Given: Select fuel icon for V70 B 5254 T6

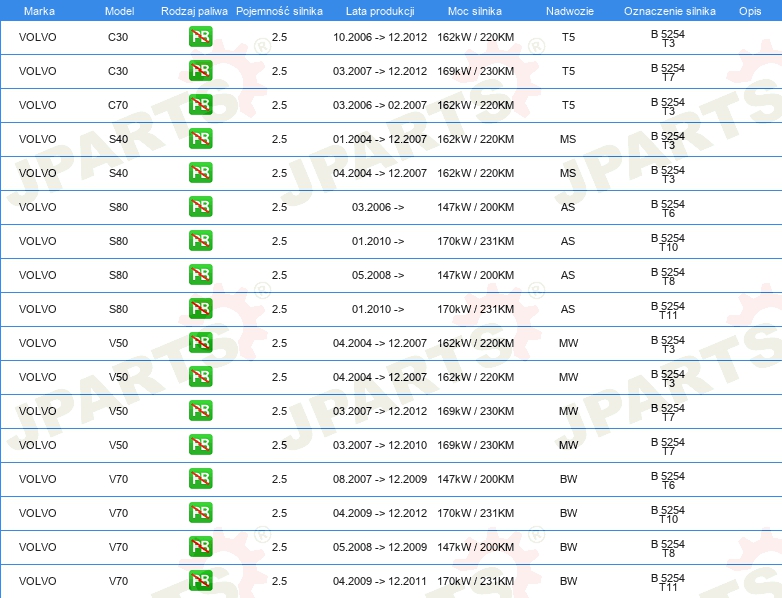Looking at the screenshot, I should [200, 479].
